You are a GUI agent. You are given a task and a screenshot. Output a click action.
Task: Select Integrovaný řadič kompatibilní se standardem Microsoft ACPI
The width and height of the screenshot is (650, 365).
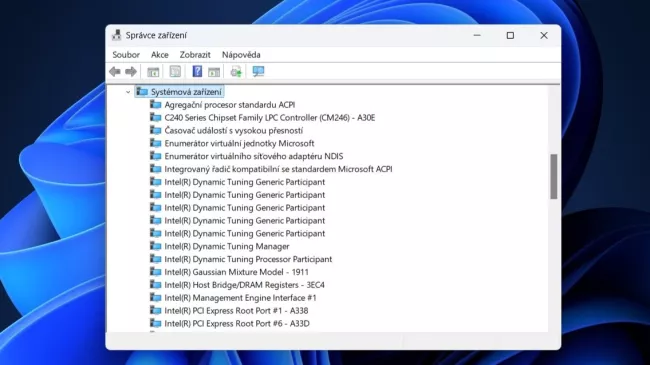278,169
